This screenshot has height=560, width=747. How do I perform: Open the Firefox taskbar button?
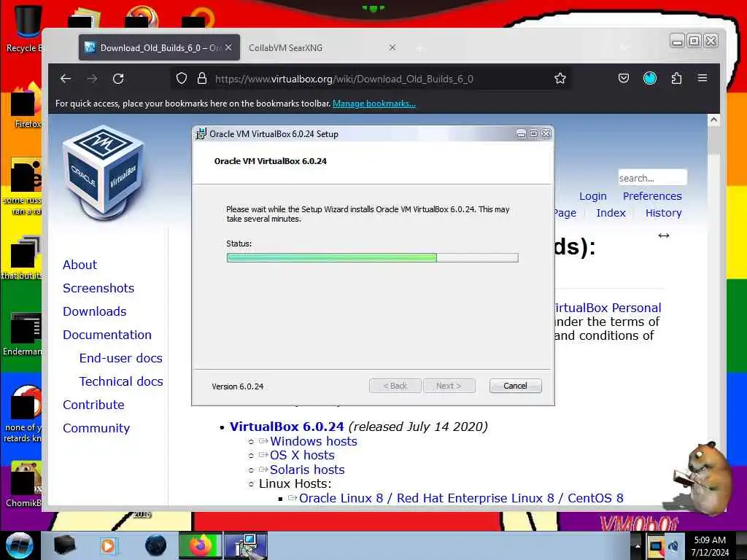[x=200, y=545]
